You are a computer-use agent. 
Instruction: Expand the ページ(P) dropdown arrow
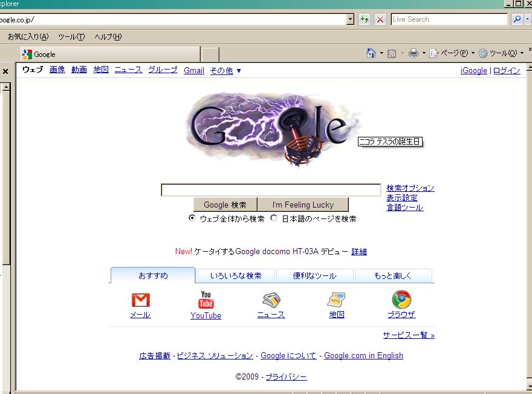pyautogui.click(x=473, y=53)
